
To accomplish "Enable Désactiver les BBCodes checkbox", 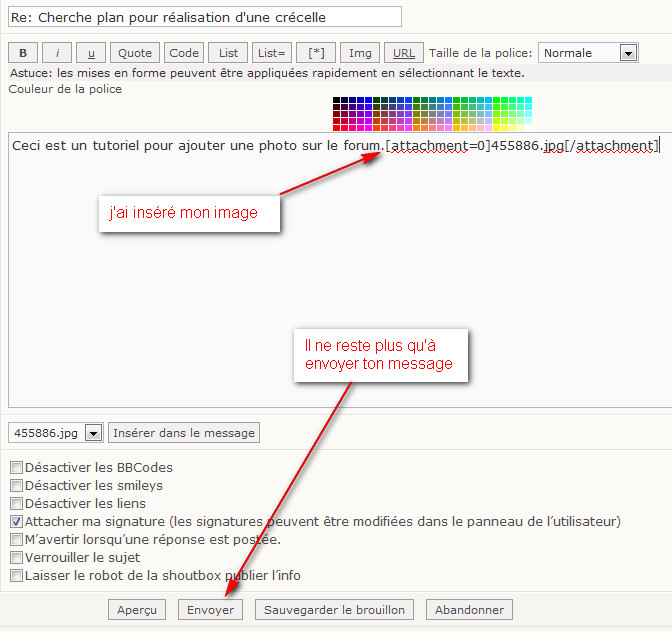I will point(16,467).
